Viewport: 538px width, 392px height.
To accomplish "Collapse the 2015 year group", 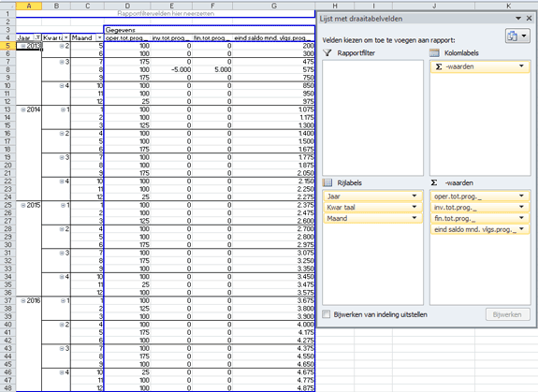I will (x=23, y=205).
